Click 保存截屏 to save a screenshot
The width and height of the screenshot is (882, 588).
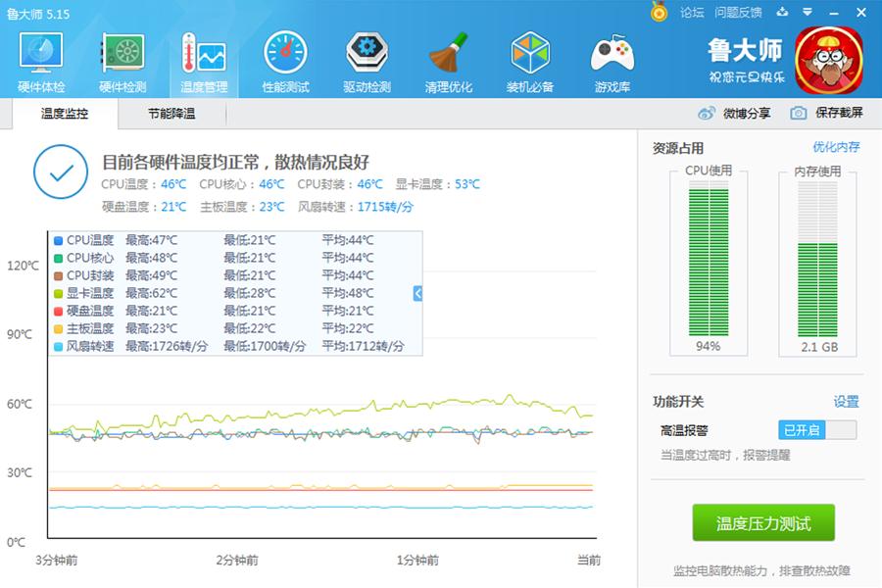tap(819, 113)
